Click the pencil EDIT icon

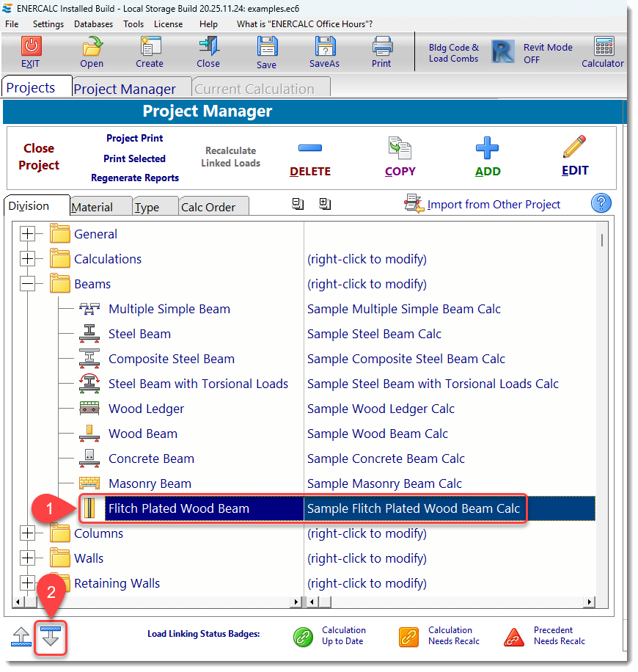(x=574, y=154)
